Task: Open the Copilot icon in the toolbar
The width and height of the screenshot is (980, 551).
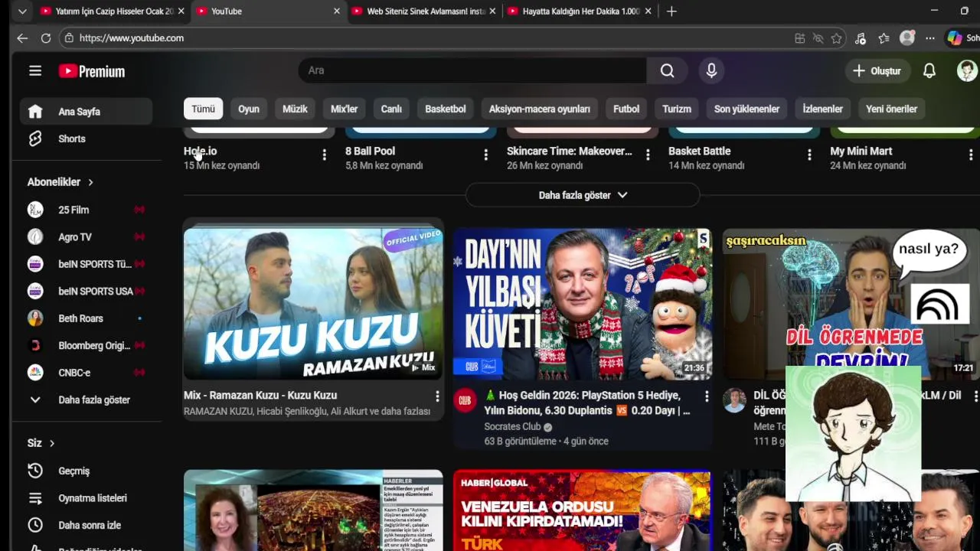Action: click(x=955, y=38)
